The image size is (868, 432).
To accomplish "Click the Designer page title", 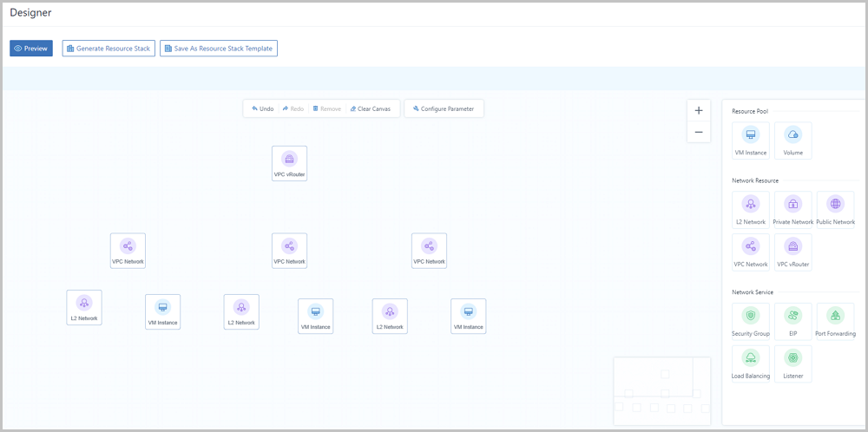I will [x=30, y=13].
